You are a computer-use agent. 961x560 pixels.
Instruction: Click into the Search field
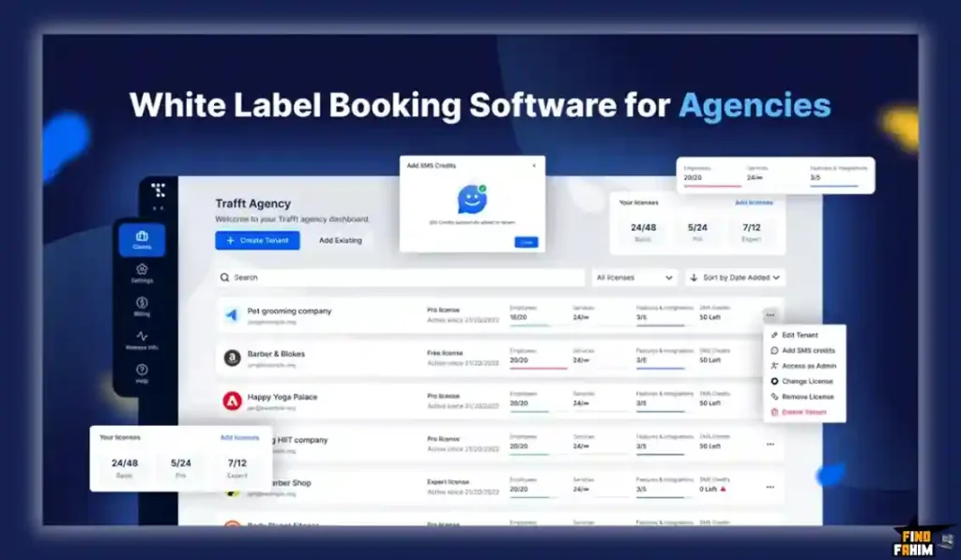pyautogui.click(x=404, y=278)
